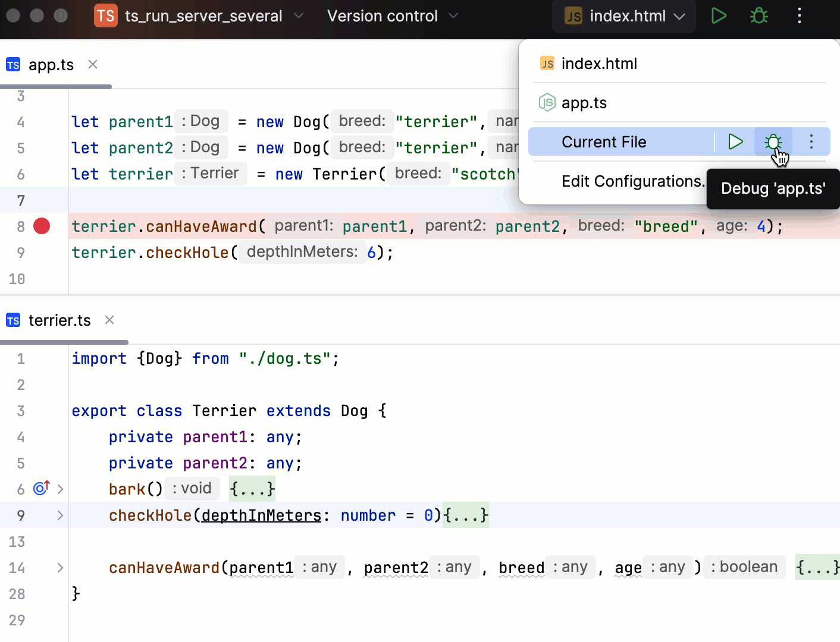
Task: Click the Debug bug icon in the top toolbar
Action: click(x=758, y=16)
